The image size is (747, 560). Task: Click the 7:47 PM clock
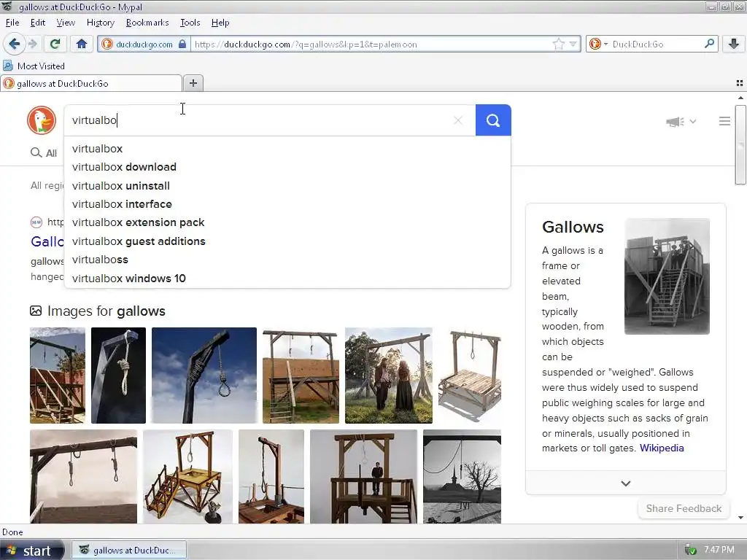(719, 550)
